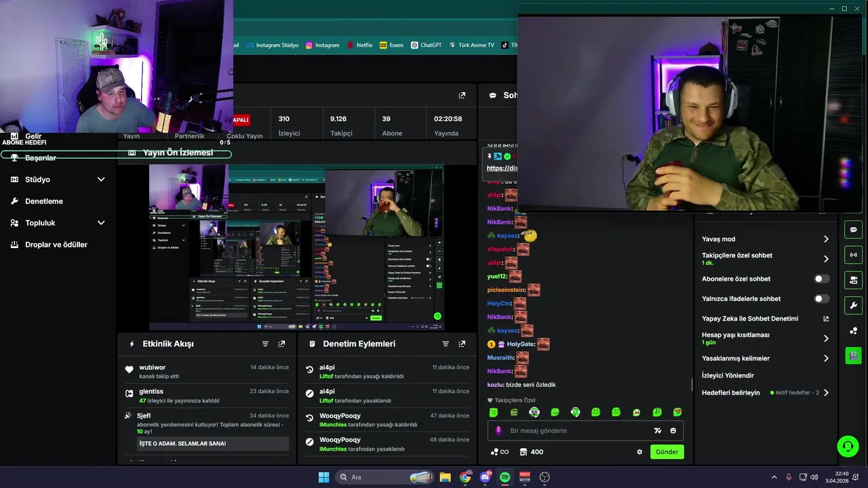Click the raid icon beside glentiss
Viewport: 868px width, 488px height.
[129, 394]
